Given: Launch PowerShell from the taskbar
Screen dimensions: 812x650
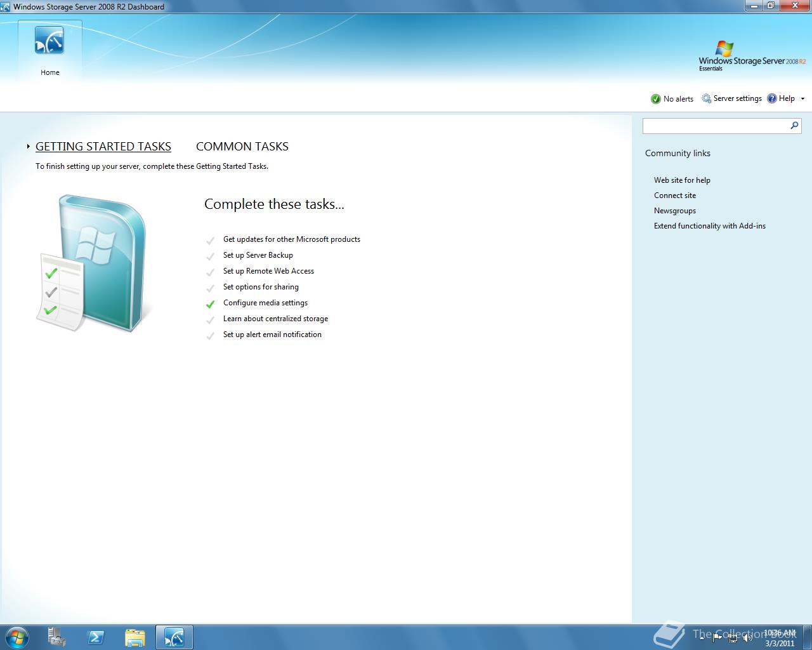Looking at the screenshot, I should pos(96,637).
